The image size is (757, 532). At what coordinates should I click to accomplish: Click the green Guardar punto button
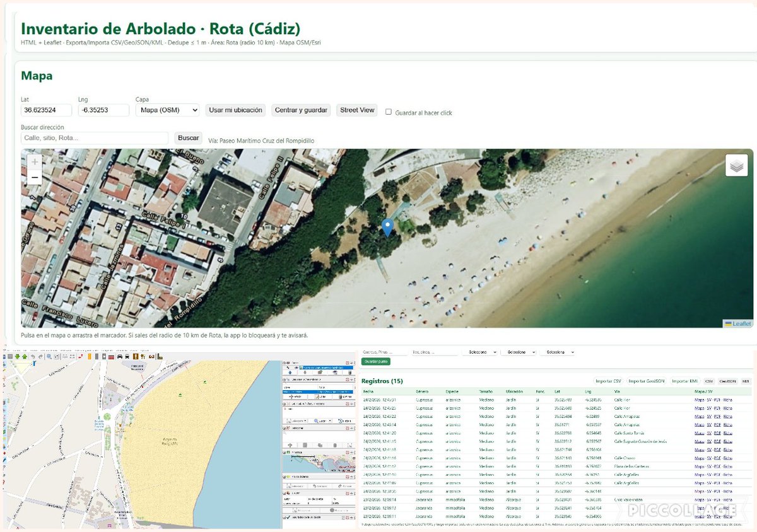375,362
